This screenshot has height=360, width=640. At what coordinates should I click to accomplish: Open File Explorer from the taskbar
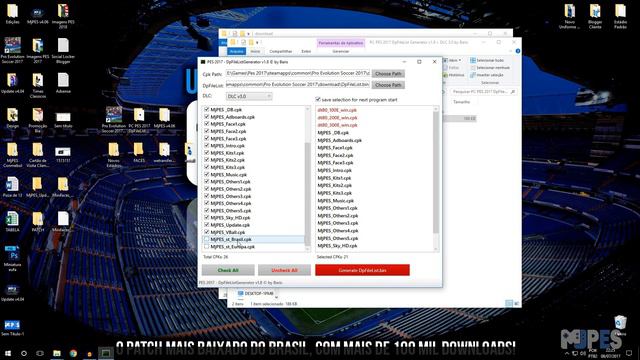pyautogui.click(x=57, y=353)
